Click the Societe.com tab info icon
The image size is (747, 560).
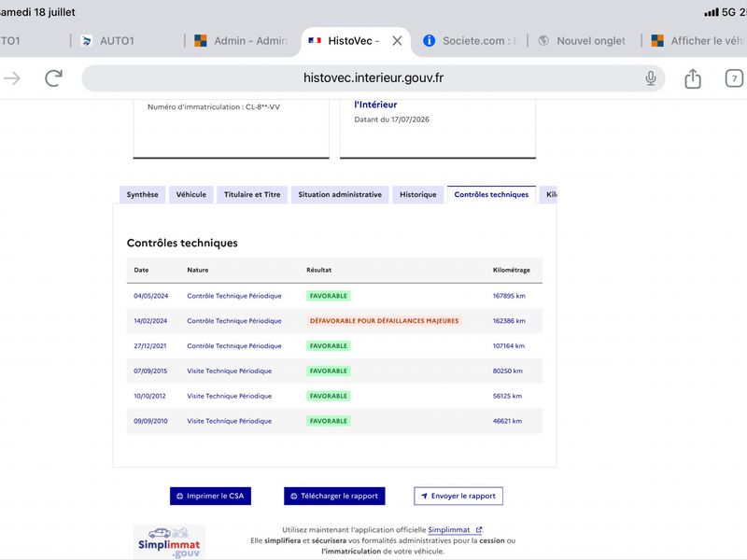429,40
